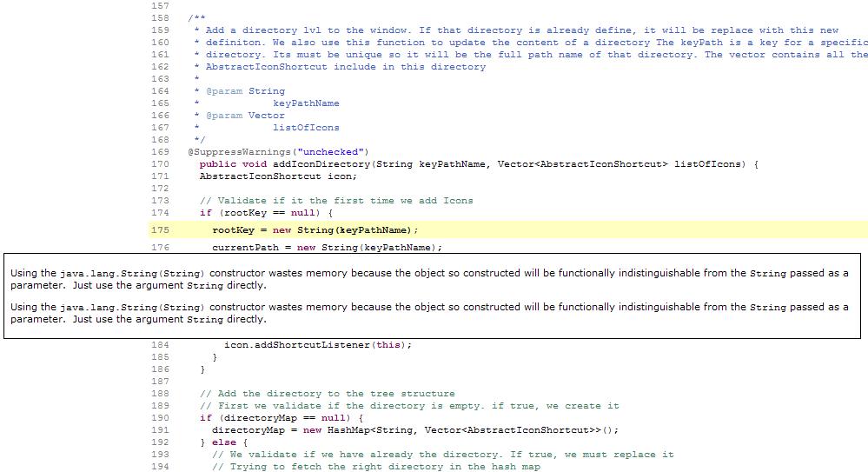Click the first warning paragraph in the tooltip
The width and height of the screenshot is (868, 472).
429,279
